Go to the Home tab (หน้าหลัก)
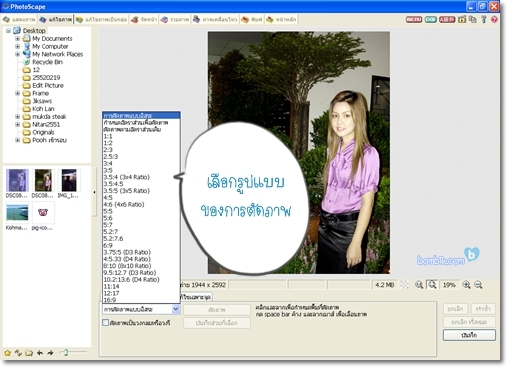Screen dimensions: 508x368 [281, 19]
